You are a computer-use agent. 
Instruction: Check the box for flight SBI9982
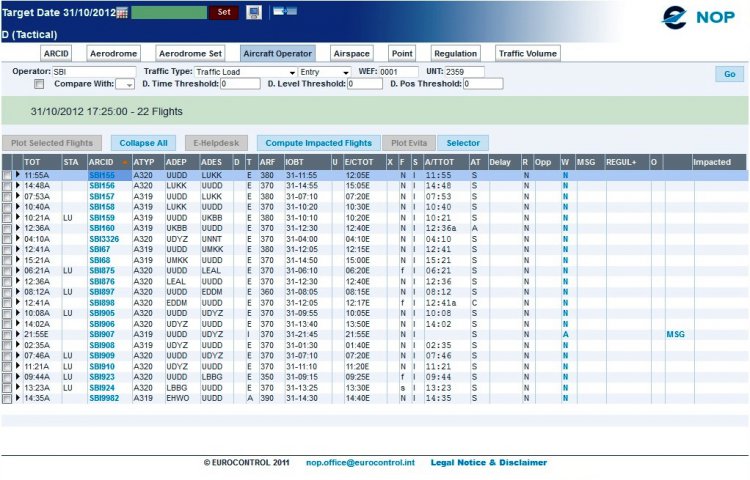tap(7, 399)
